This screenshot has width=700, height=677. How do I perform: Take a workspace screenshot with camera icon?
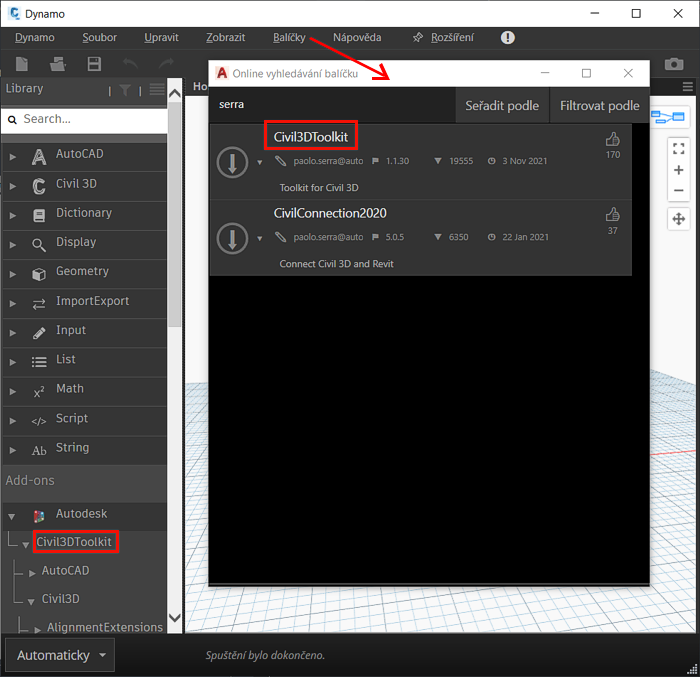[674, 64]
